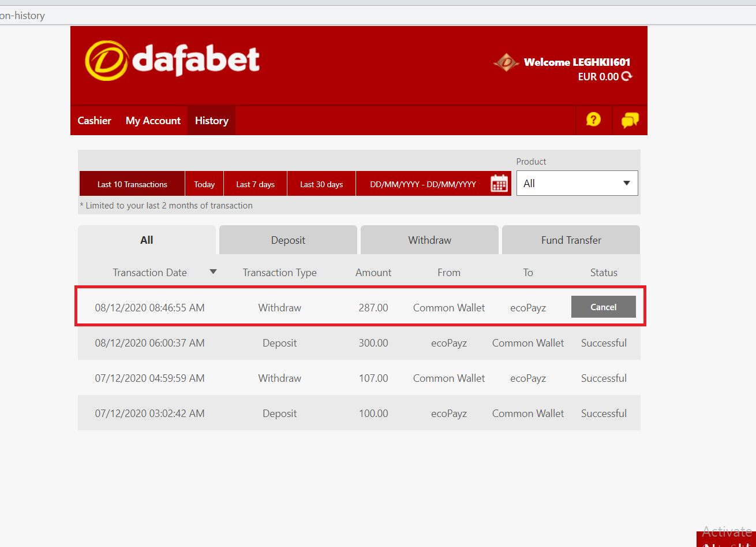Select date 08/12/2020 06:00:37 AM
Image resolution: width=756 pixels, height=547 pixels.
tap(150, 343)
